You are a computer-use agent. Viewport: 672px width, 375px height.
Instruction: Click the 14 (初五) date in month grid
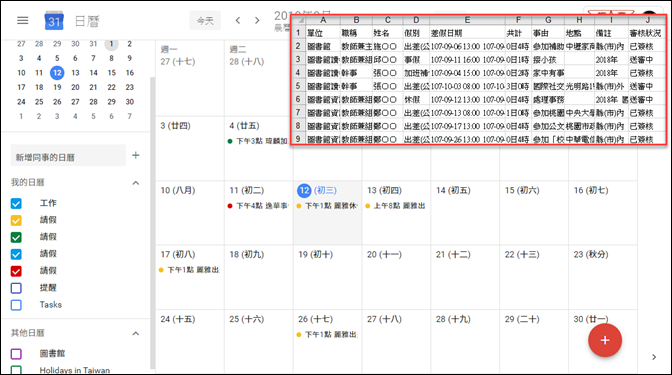pos(453,190)
